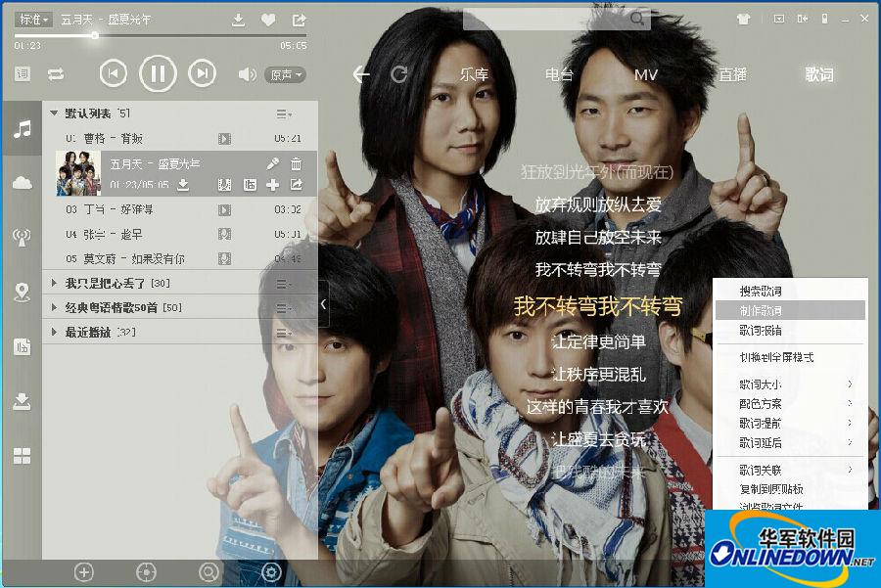This screenshot has width=881, height=588.
Task: Click the microphone icon on playing song
Action: [273, 164]
